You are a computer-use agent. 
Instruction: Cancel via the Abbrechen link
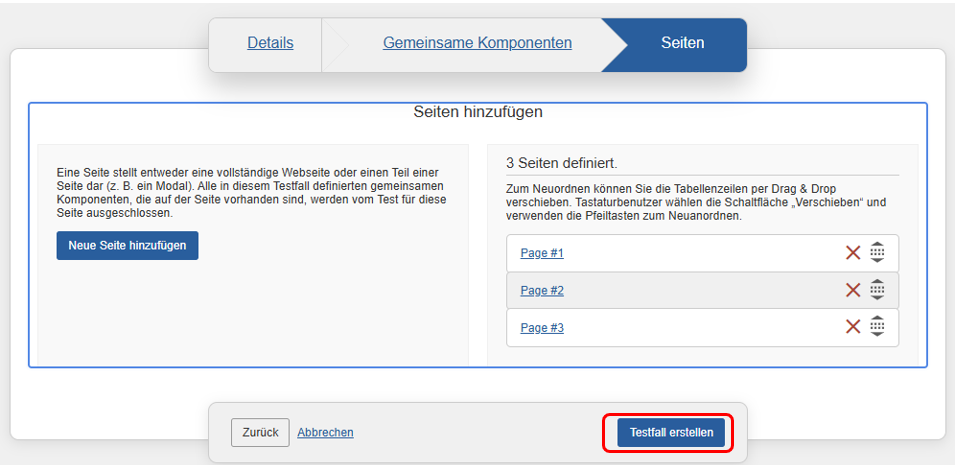click(325, 432)
